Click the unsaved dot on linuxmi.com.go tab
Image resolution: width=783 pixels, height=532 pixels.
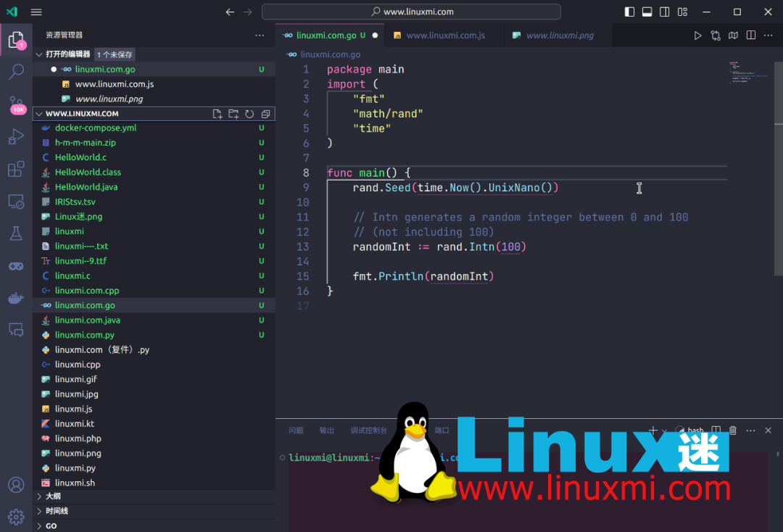[375, 36]
